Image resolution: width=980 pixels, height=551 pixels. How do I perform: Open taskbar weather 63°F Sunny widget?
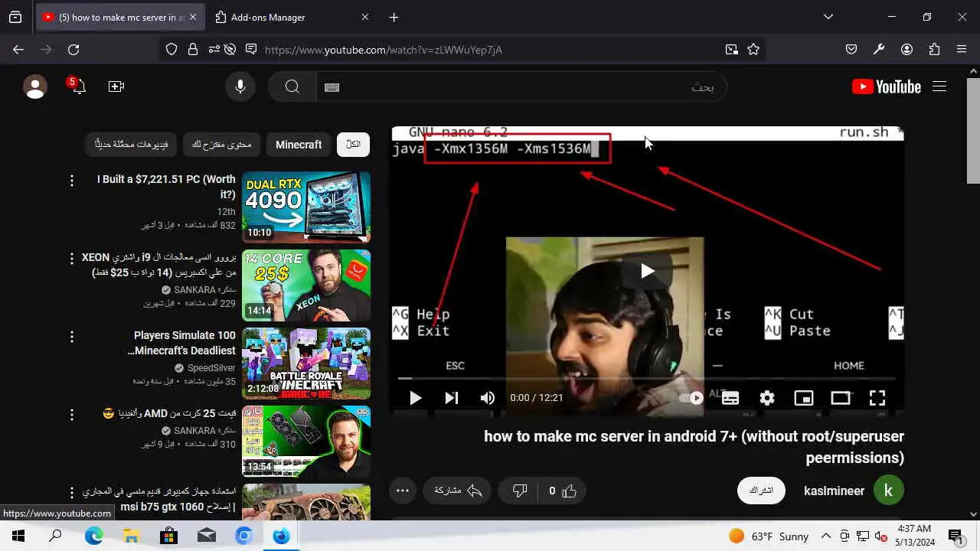(x=768, y=536)
